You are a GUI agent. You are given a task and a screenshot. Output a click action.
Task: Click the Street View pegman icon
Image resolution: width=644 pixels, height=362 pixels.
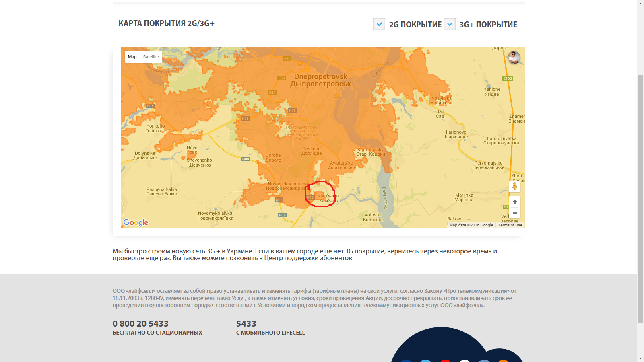[514, 187]
